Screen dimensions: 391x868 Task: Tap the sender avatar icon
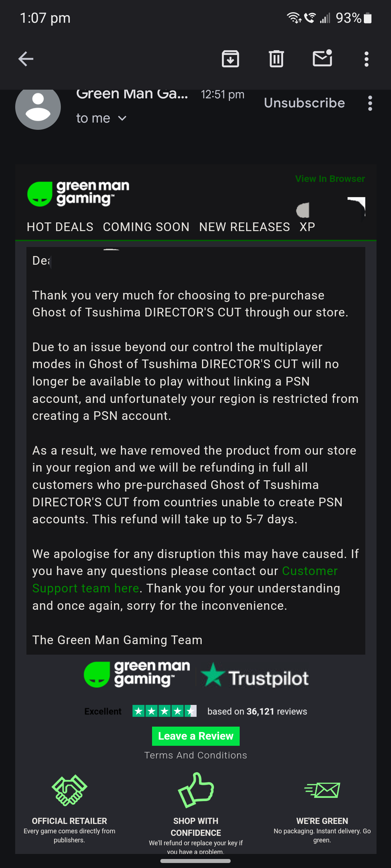[x=38, y=107]
